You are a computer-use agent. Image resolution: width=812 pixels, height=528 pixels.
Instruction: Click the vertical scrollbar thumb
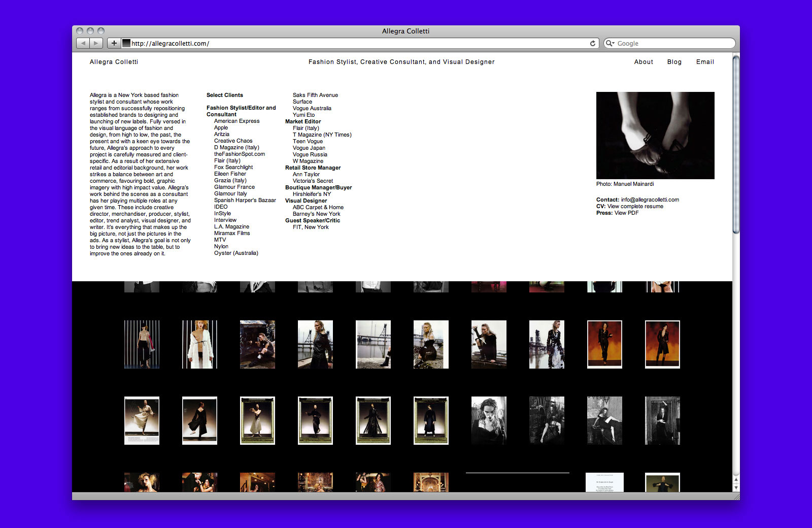736,145
